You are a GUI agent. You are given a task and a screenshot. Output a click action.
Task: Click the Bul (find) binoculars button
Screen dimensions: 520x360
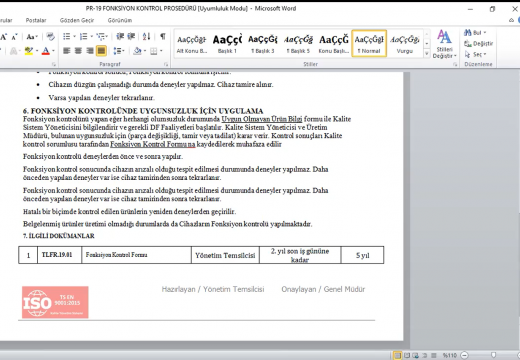475,33
